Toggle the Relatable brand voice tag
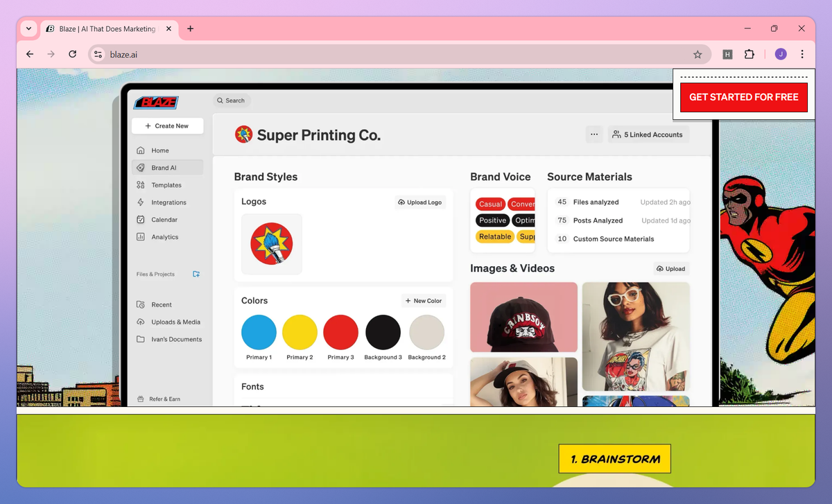The height and width of the screenshot is (504, 832). (x=494, y=236)
